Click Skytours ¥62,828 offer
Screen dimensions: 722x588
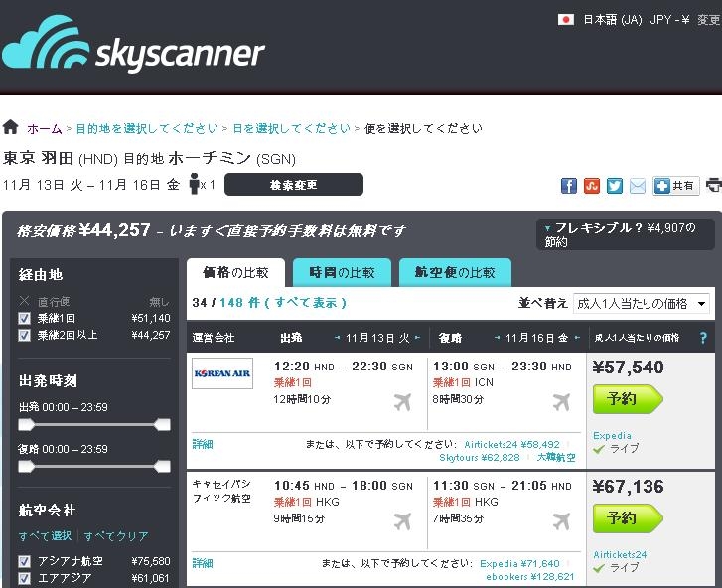[480, 457]
